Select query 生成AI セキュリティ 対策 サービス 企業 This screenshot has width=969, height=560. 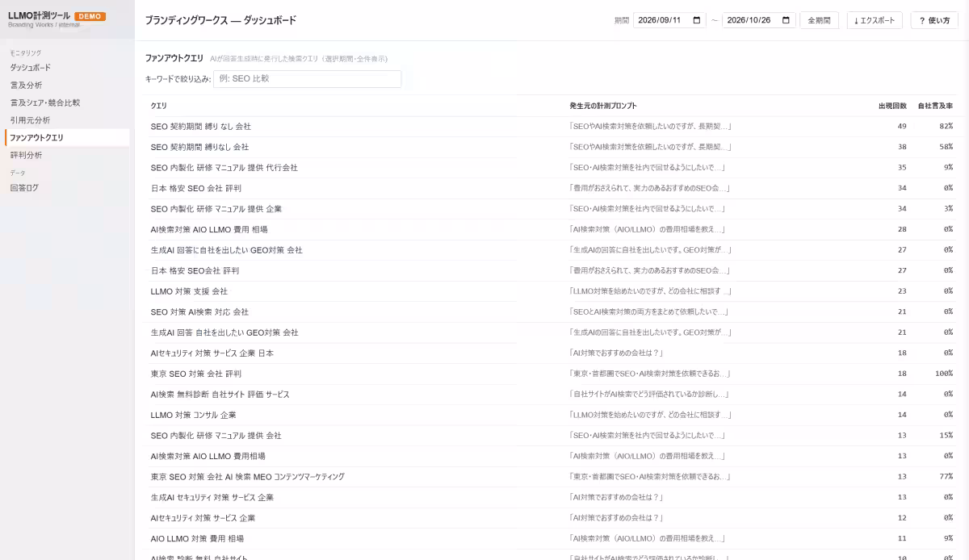pyautogui.click(x=212, y=497)
